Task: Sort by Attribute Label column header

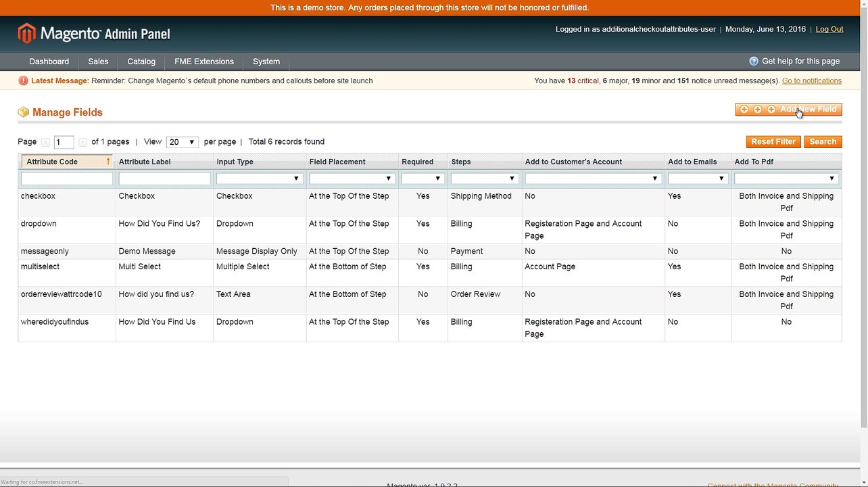Action: coord(145,162)
